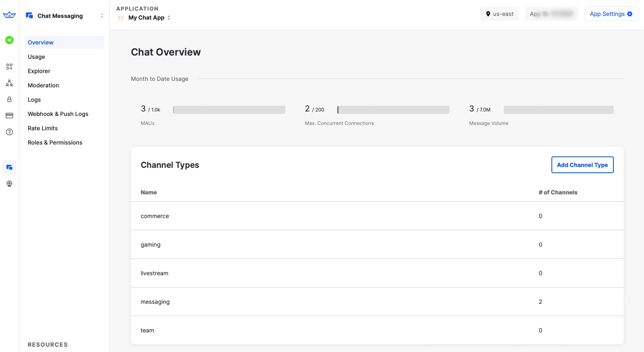View Logs from the sidebar
Image resolution: width=644 pixels, height=352 pixels.
tap(64, 100)
